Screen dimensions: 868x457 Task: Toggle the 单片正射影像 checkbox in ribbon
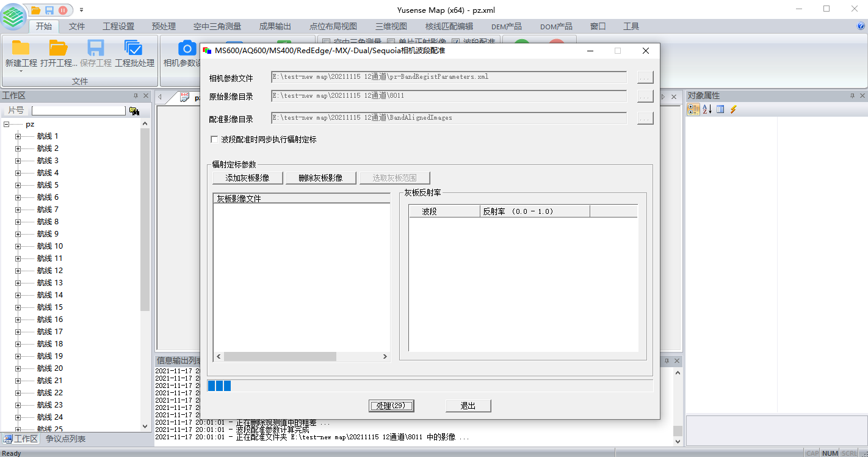click(x=391, y=42)
